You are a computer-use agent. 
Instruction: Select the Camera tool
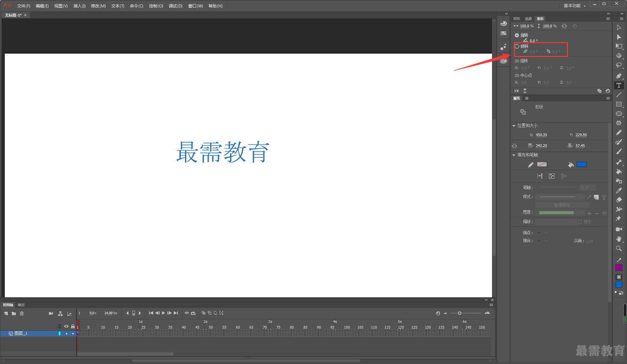(x=619, y=230)
